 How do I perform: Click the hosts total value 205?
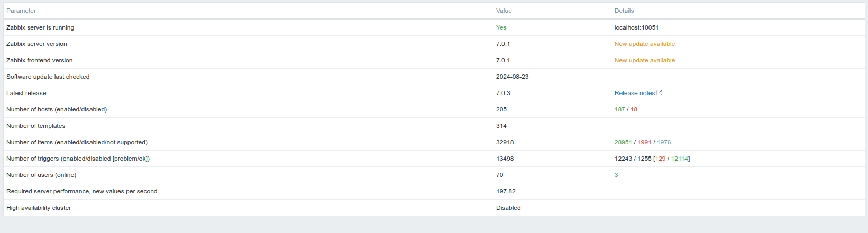(501, 109)
